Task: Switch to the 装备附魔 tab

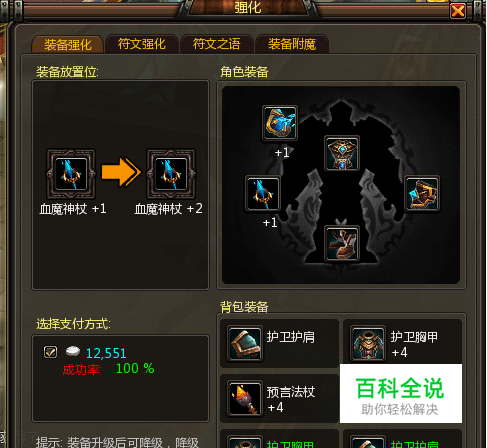Action: (x=292, y=44)
